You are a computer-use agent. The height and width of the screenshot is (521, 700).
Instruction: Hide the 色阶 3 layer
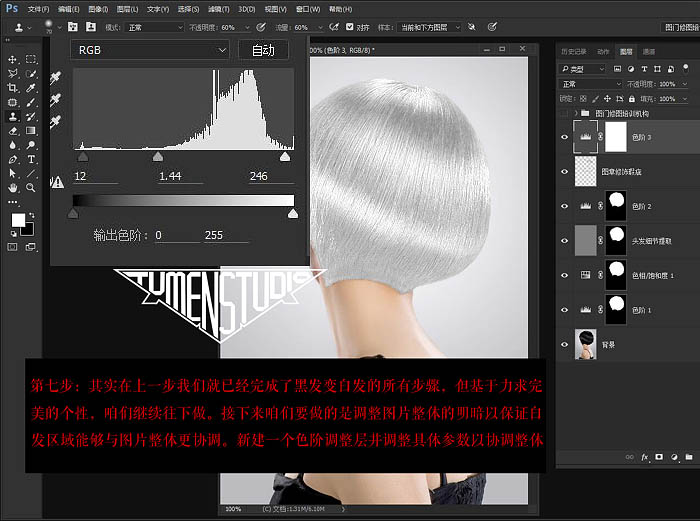pyautogui.click(x=564, y=137)
